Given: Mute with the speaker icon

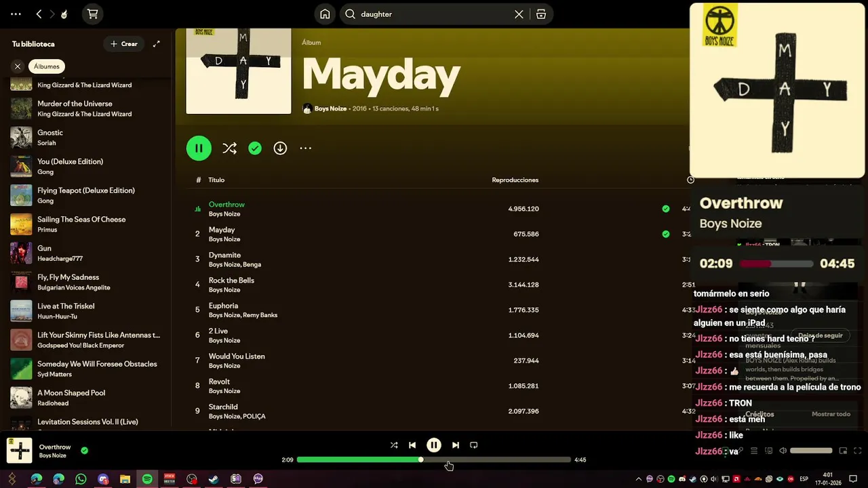Looking at the screenshot, I should pyautogui.click(x=783, y=451).
